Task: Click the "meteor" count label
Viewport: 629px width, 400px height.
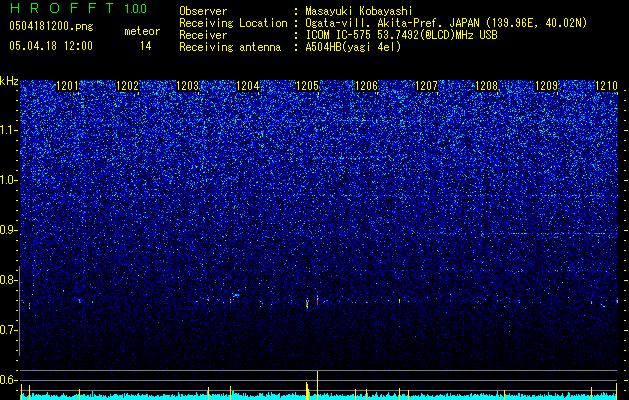Action: [x=142, y=31]
